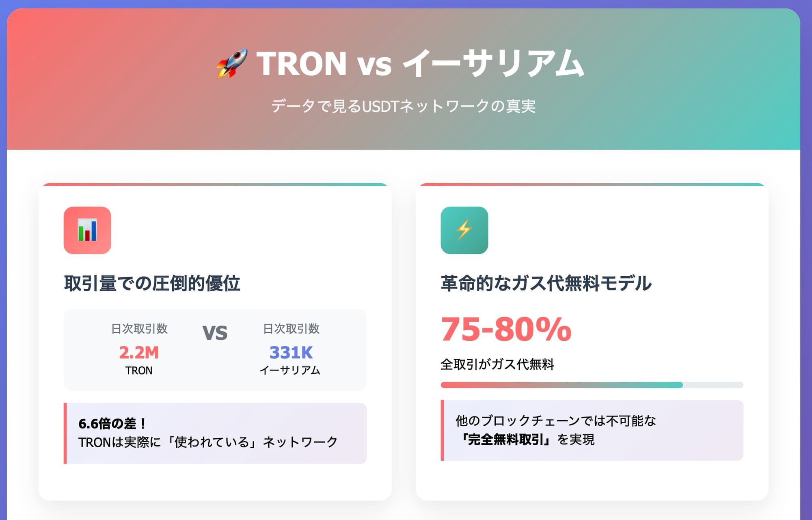The width and height of the screenshot is (812, 520).
Task: Click the lightning bolt icon tile
Action: (464, 230)
